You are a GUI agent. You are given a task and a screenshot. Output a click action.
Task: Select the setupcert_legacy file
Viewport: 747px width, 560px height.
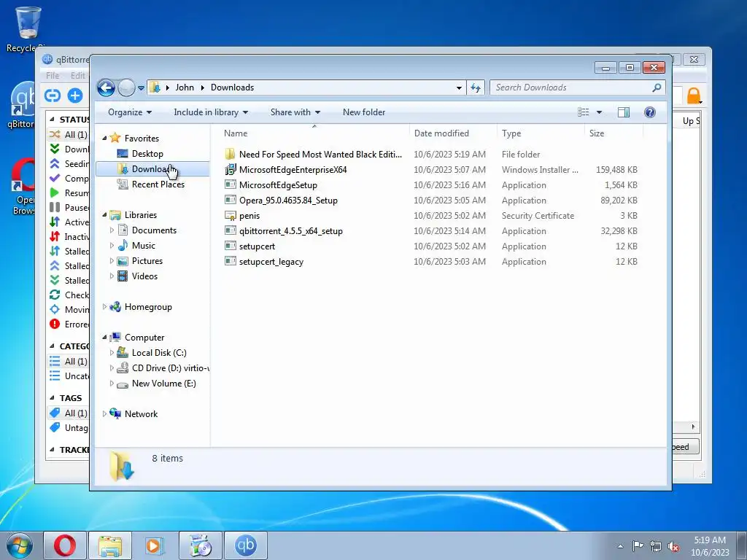coord(271,262)
